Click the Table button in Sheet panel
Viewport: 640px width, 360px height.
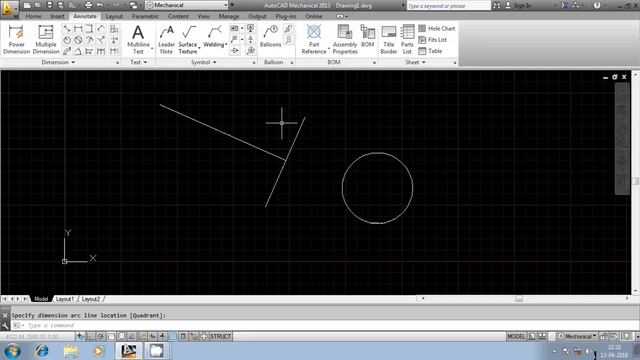pyautogui.click(x=430, y=51)
